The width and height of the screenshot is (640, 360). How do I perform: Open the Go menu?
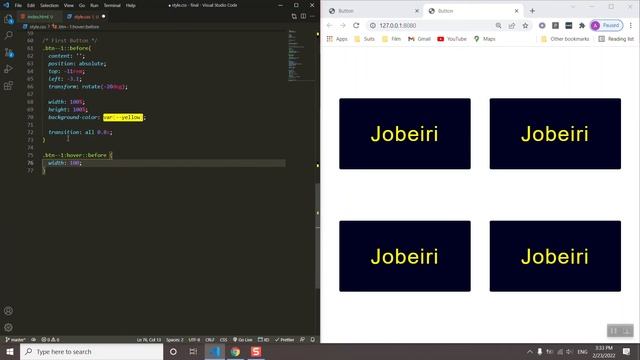82,5
